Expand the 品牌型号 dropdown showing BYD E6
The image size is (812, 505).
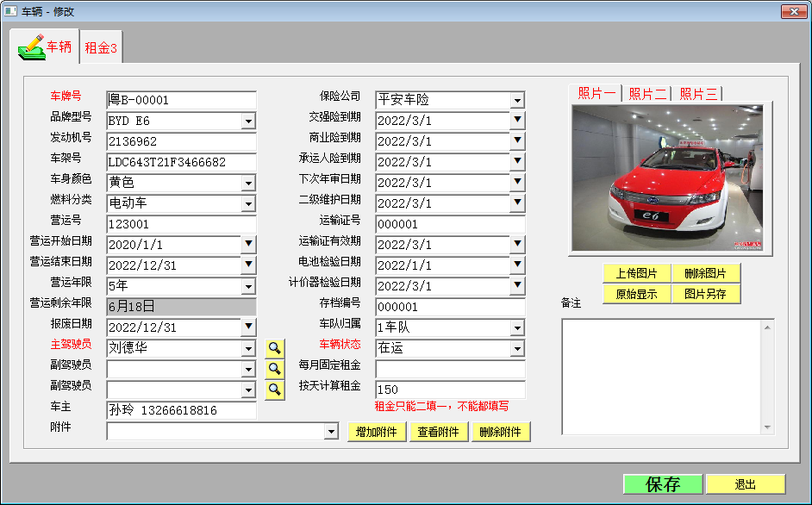(248, 122)
